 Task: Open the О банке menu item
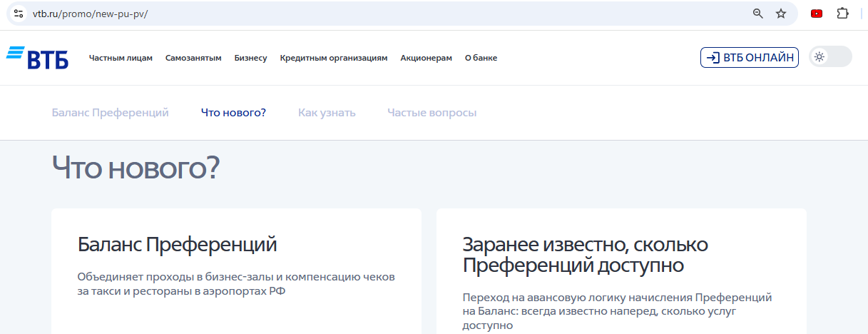(x=481, y=58)
